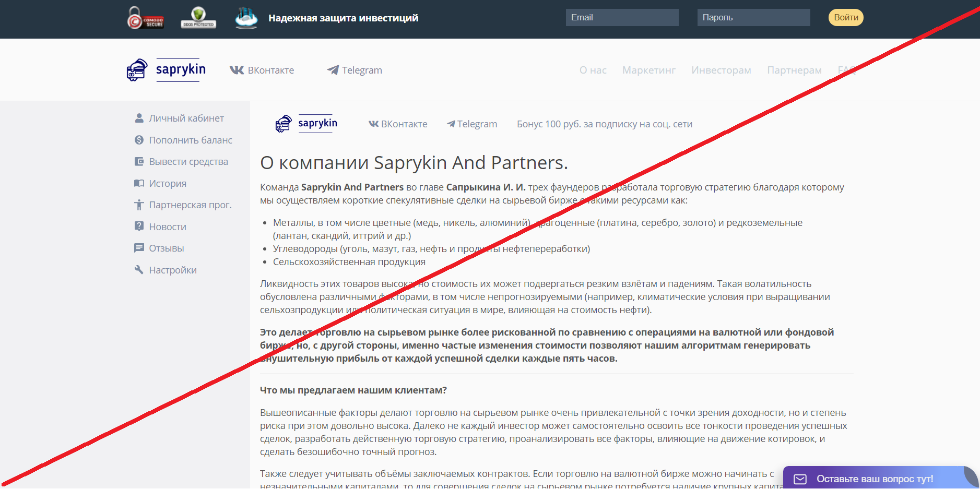Click the saprykin card icon in content header
980x489 pixels.
[x=284, y=124]
